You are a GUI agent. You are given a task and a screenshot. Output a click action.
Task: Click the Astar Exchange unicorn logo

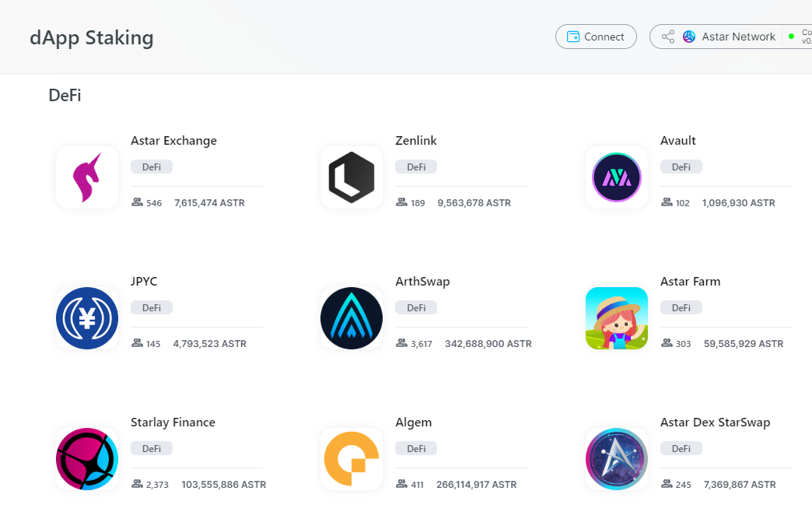pyautogui.click(x=87, y=177)
